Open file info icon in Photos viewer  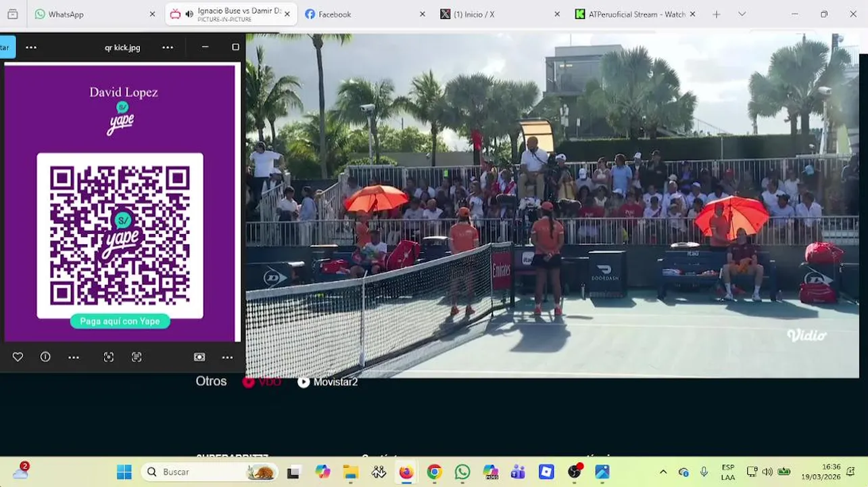tap(45, 357)
